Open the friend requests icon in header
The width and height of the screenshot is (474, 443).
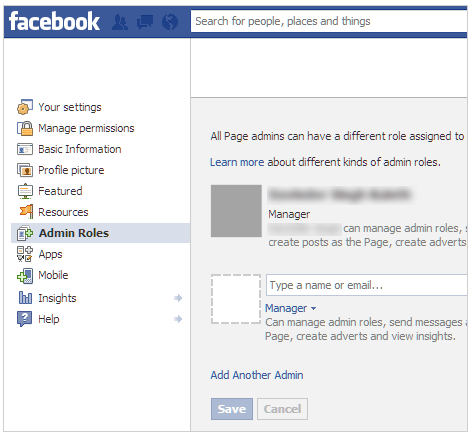point(120,22)
